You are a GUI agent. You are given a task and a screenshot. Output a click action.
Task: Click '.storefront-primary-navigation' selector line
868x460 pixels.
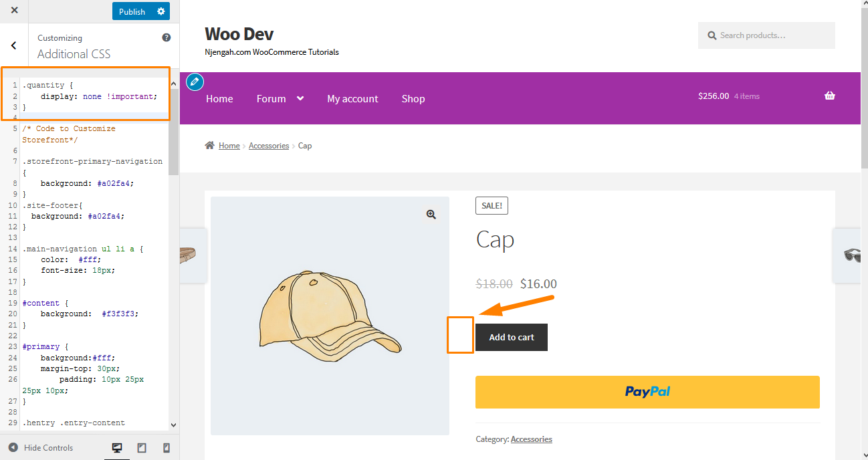[x=92, y=161]
